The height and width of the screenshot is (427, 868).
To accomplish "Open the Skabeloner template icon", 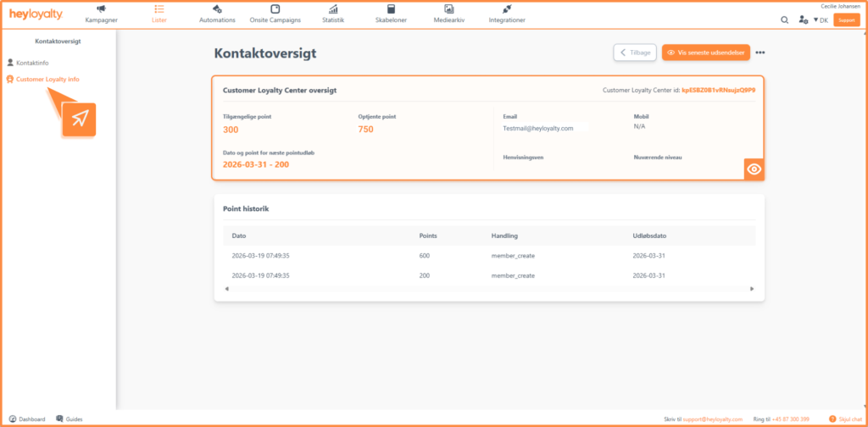I will click(x=392, y=8).
